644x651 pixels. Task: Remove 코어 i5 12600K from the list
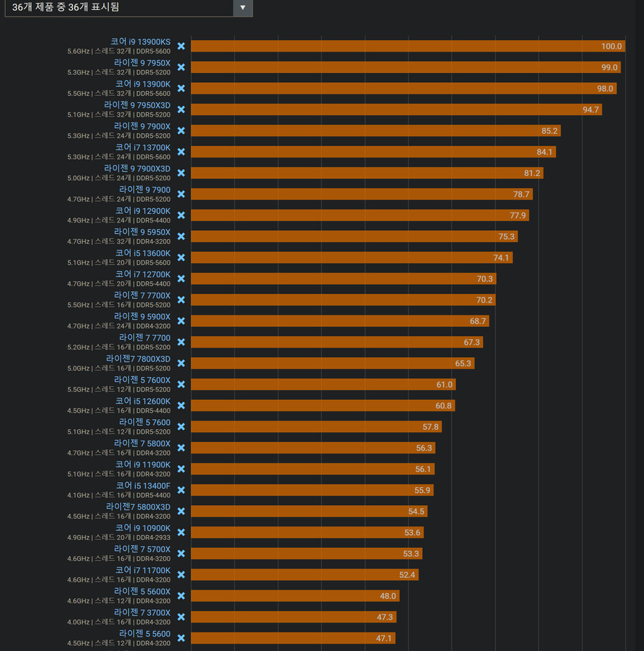click(x=181, y=406)
